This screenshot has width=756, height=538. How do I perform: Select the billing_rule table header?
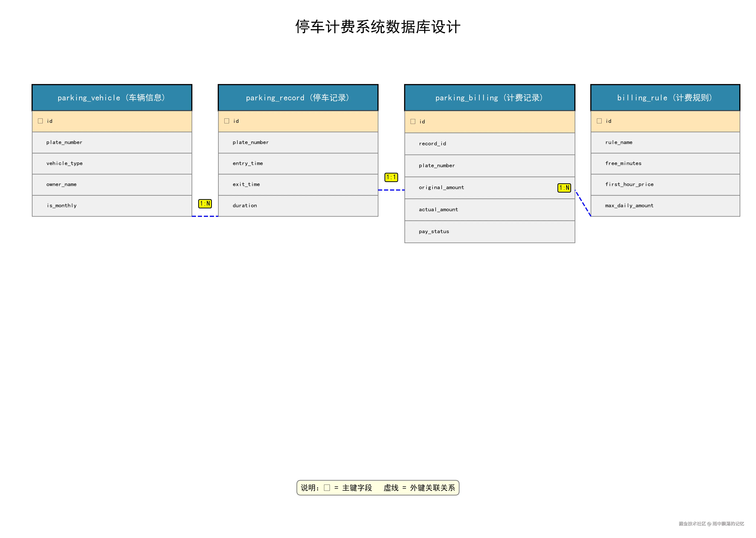665,98
